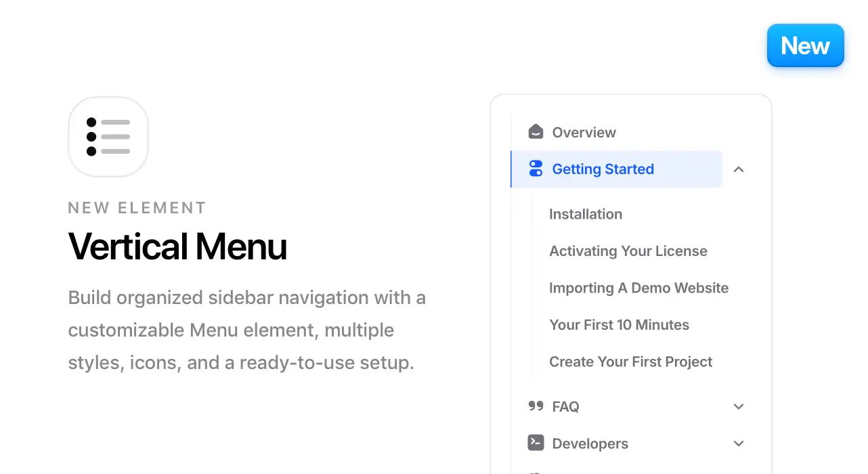Select the Overview menu label
Screen dimensions: 868x474
pyautogui.click(x=584, y=133)
